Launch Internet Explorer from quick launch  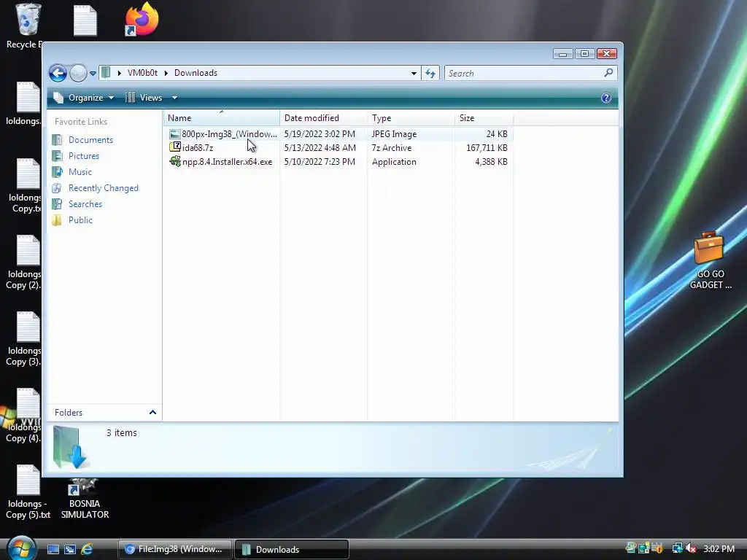[88, 550]
